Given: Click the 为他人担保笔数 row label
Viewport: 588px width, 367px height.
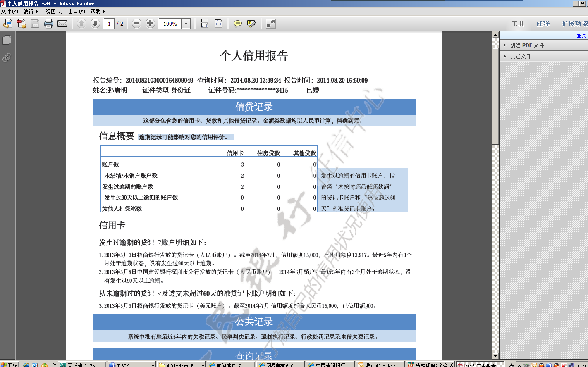Looking at the screenshot, I should pos(122,209).
